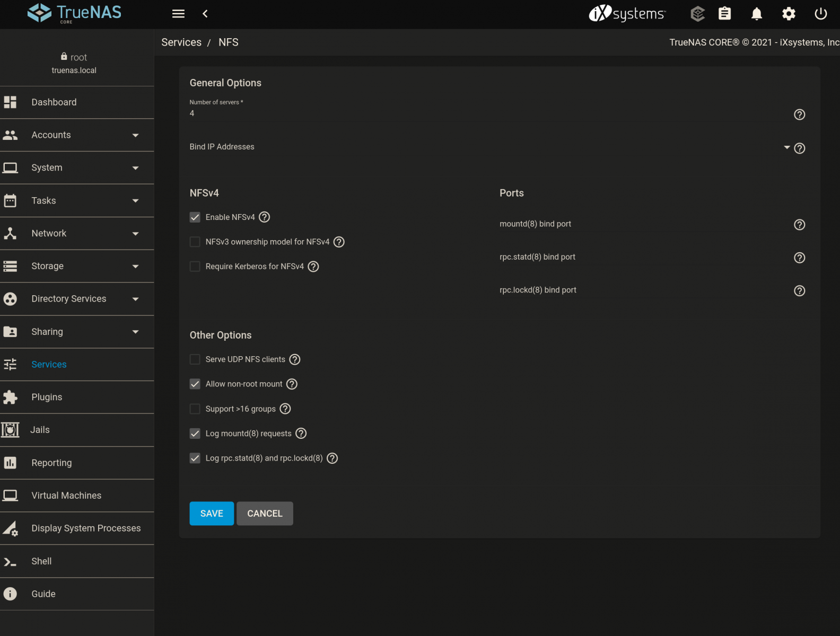Check NFSv3 ownership model for NFSv4
840x636 pixels.
(195, 242)
